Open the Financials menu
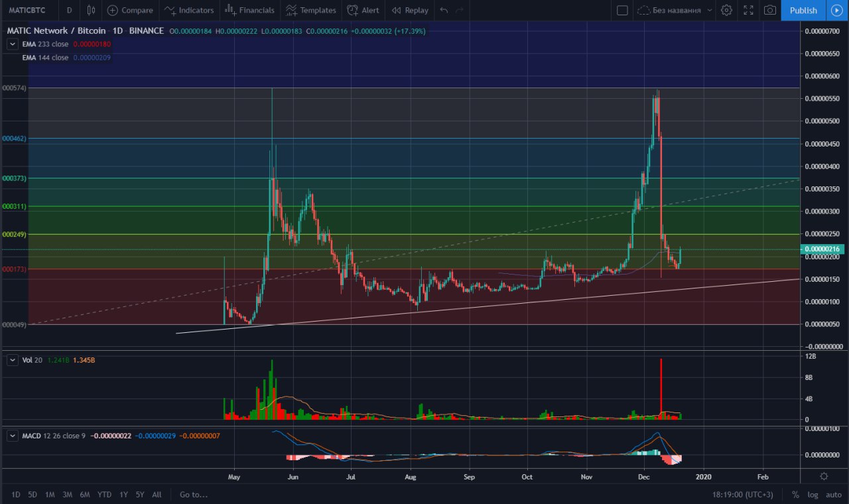This screenshot has height=504, width=849. pos(249,10)
